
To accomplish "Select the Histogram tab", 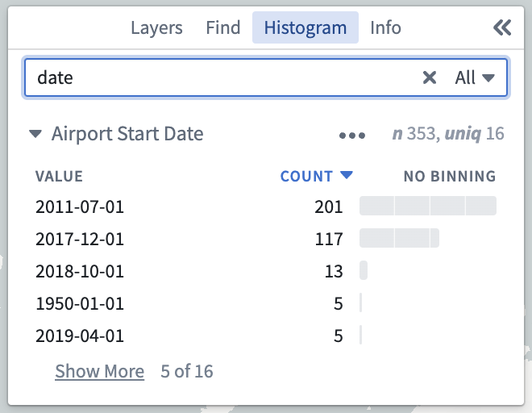I will coord(305,27).
